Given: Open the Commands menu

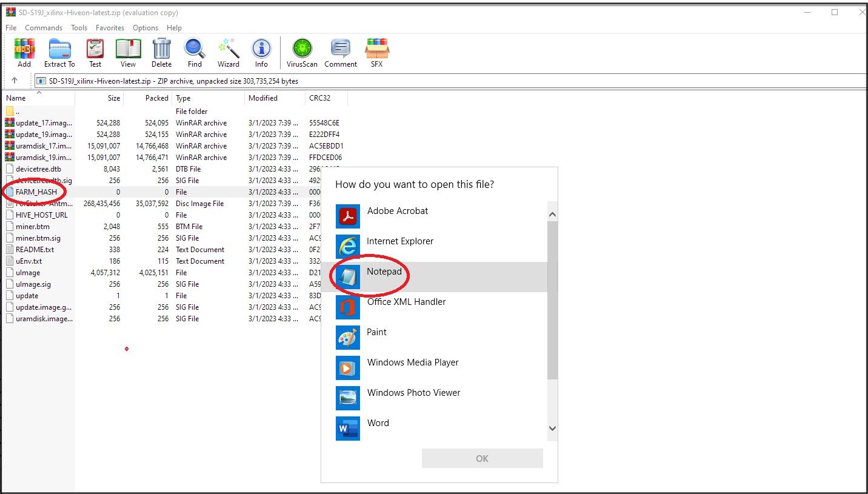Looking at the screenshot, I should click(44, 28).
